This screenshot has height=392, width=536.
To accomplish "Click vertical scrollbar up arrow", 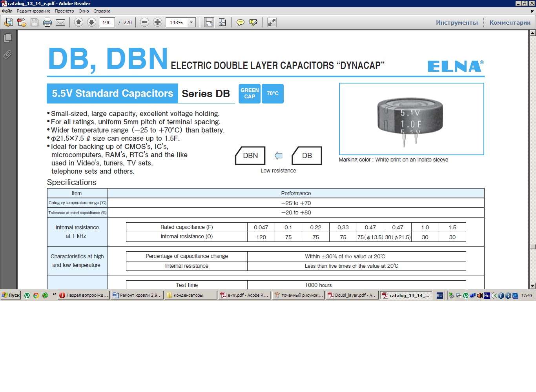I will pyautogui.click(x=532, y=33).
